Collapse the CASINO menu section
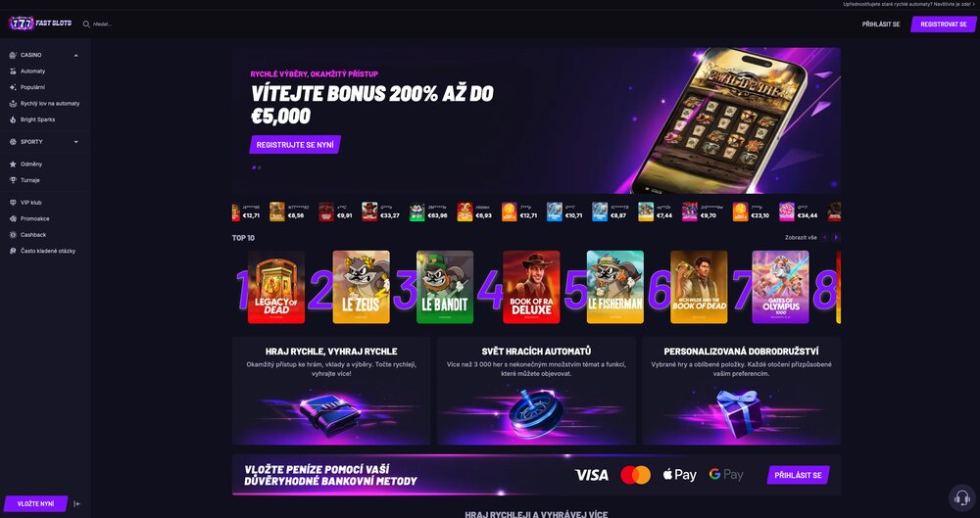Screen dimensions: 980x518 pos(75,55)
